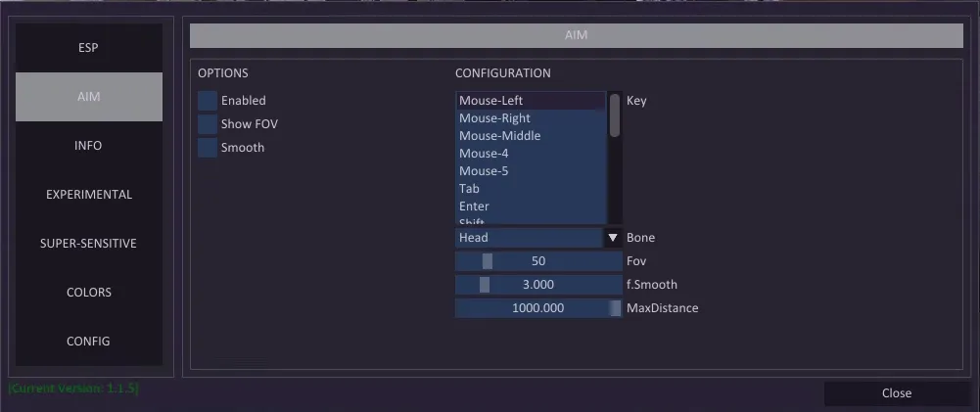980x412 pixels.
Task: Go to the SUPER-SENSITIVE tab
Action: (88, 244)
